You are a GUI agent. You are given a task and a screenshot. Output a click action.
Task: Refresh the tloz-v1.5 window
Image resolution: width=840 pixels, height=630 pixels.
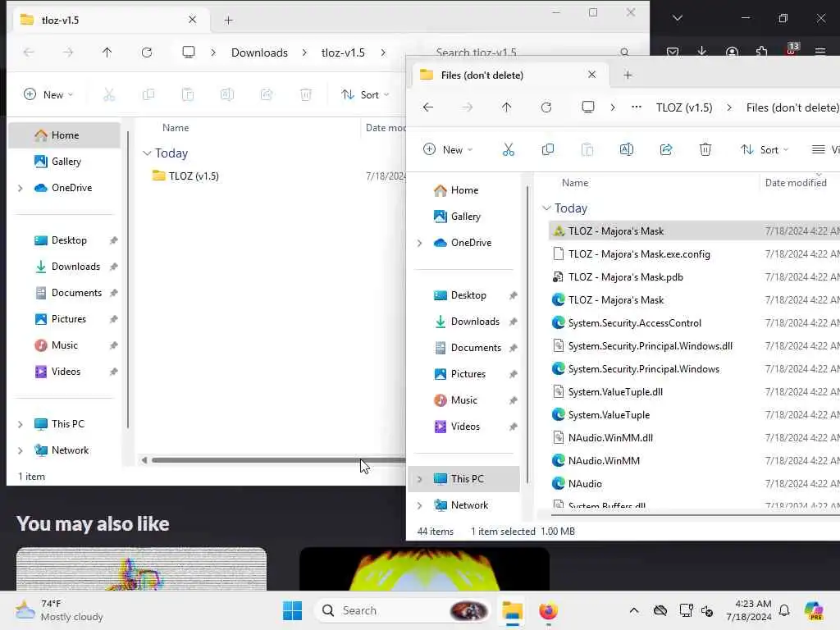pos(147,52)
